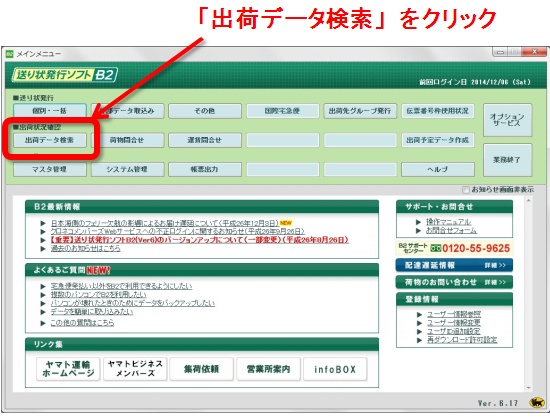The height and width of the screenshot is (419, 550).
Task: Open FAQ データを簡単に取り込みたい
Action: pyautogui.click(x=92, y=311)
